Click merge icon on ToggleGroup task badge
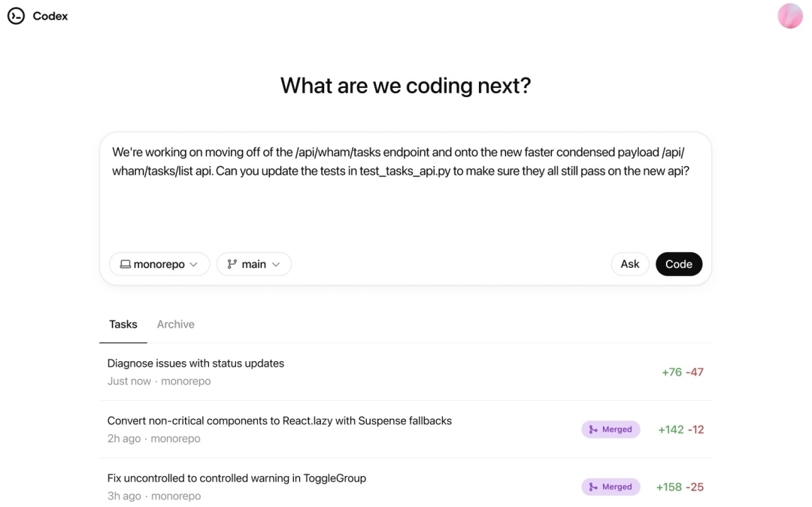 (593, 487)
